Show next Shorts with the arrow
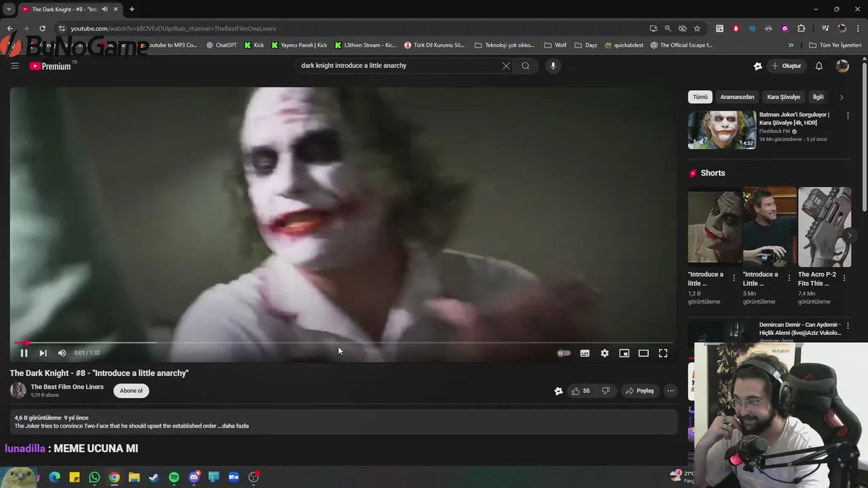 click(x=850, y=235)
